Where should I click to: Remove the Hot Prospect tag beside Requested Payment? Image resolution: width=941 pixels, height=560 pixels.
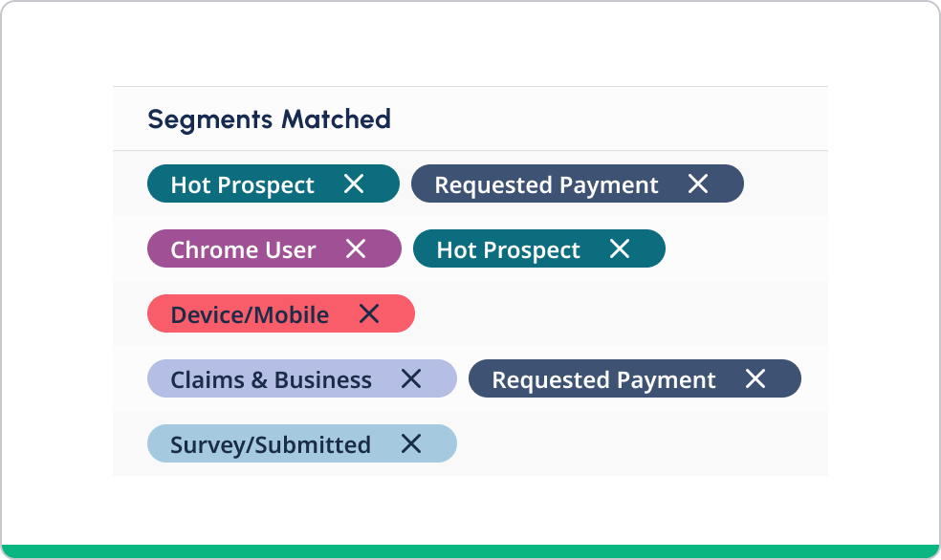354,183
